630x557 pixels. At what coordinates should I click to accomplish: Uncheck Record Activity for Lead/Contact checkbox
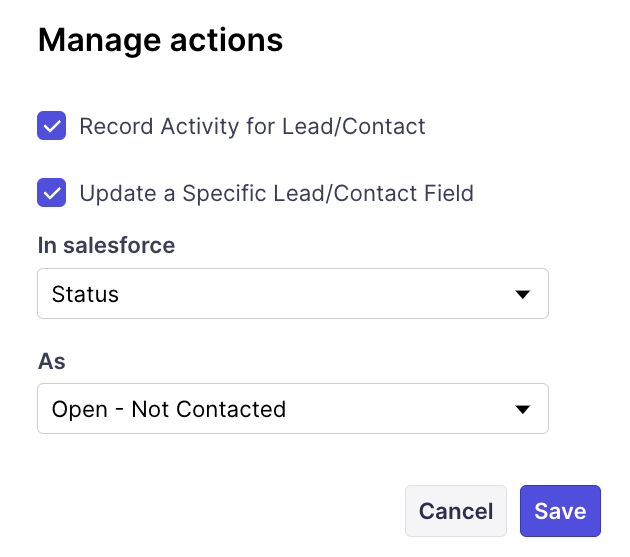pos(51,127)
